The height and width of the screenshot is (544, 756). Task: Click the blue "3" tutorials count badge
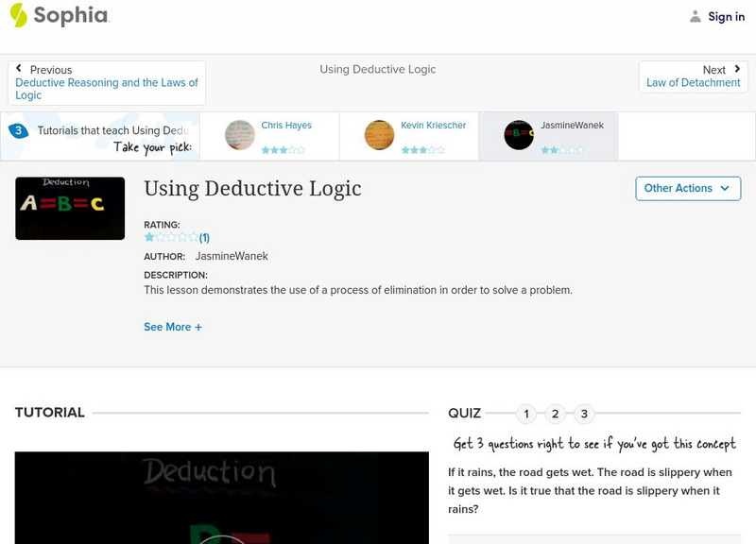pyautogui.click(x=18, y=131)
